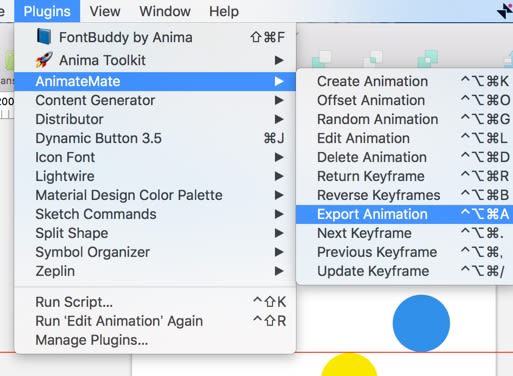
Task: Expand Symbol Organizer submenu arrow
Action: 279,252
